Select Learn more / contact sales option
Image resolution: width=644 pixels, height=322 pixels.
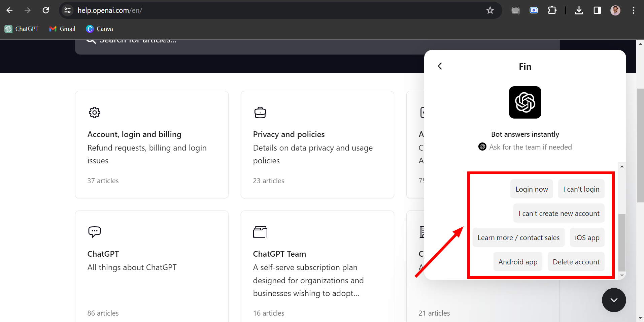pyautogui.click(x=518, y=237)
